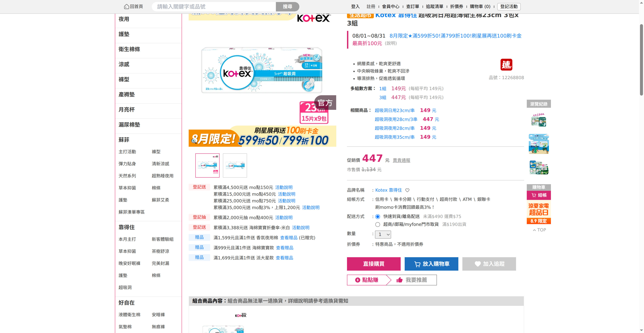Image resolution: width=644 pixels, height=333 pixels.
Task: Click the 涼夏家電超品日 banner
Action: click(x=539, y=212)
